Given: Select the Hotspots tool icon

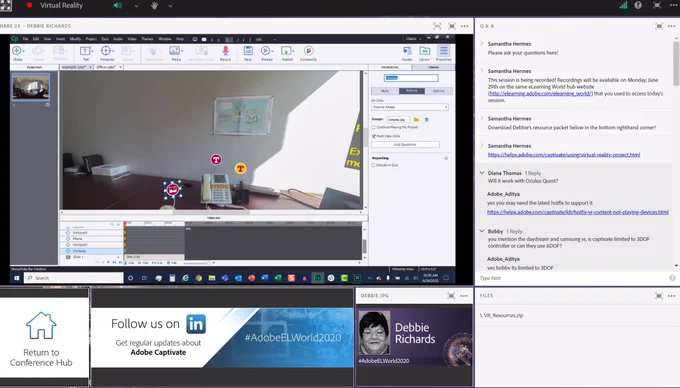Looking at the screenshot, I should 106,51.
